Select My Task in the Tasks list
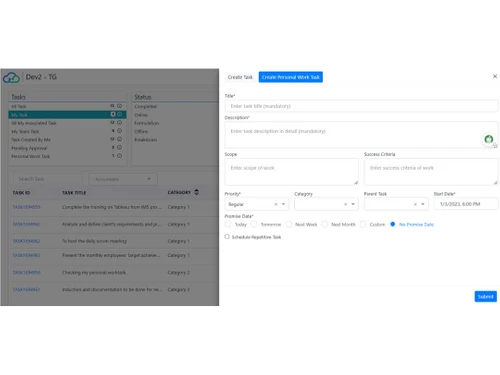500x375 pixels. [67, 114]
